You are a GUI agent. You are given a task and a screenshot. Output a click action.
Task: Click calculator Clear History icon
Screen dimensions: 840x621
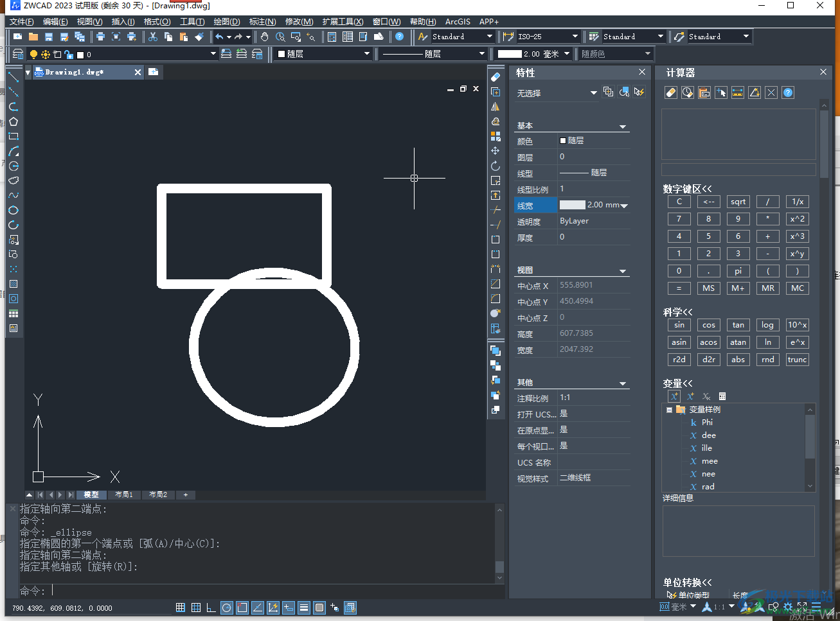pyautogui.click(x=688, y=92)
